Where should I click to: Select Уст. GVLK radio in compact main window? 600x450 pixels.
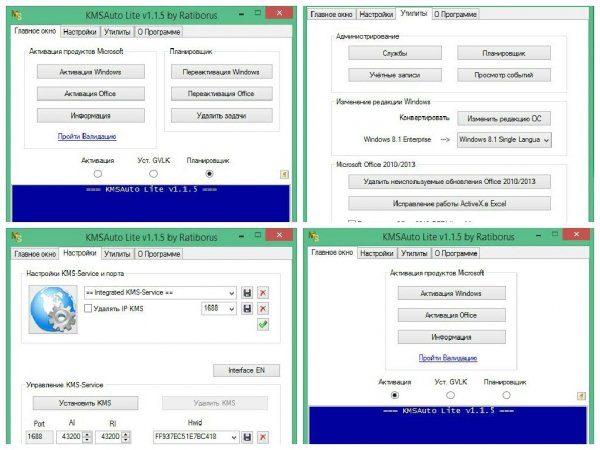pos(450,395)
